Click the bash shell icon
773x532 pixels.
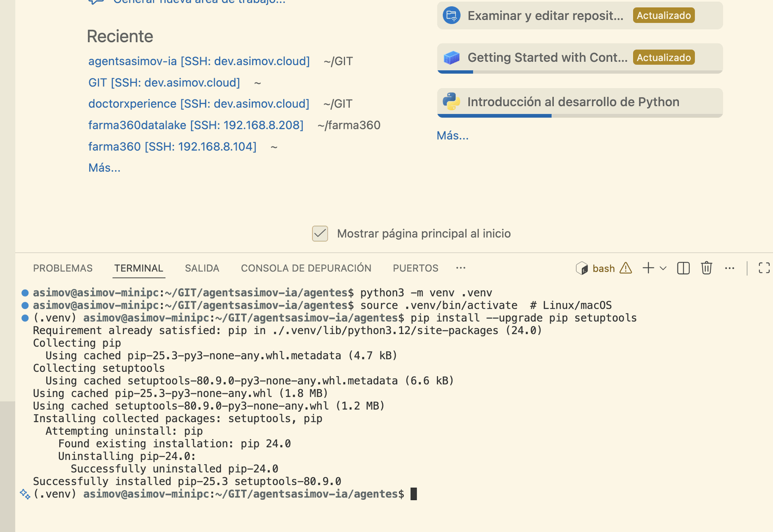[582, 268]
